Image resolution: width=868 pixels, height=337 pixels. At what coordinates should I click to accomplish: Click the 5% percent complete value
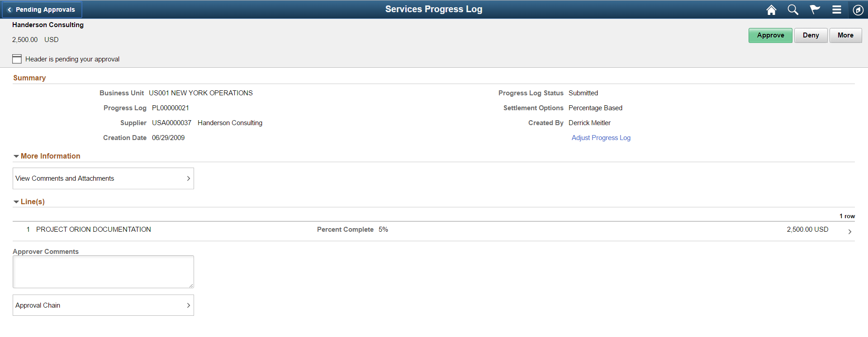pyautogui.click(x=383, y=229)
